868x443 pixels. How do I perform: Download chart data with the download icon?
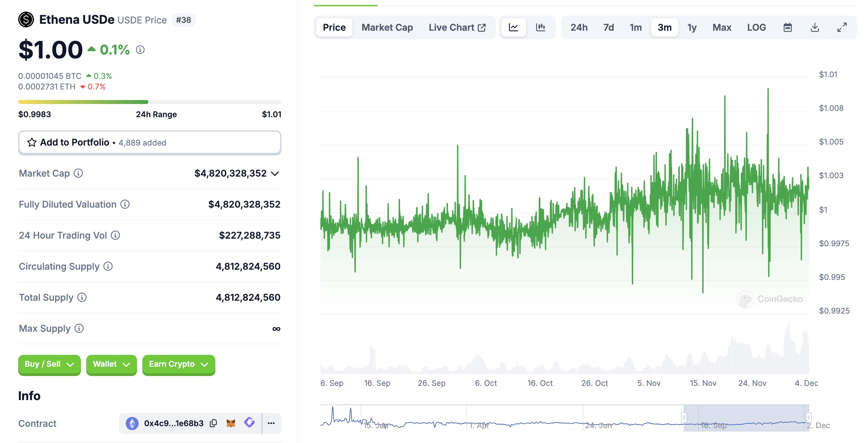[x=815, y=27]
